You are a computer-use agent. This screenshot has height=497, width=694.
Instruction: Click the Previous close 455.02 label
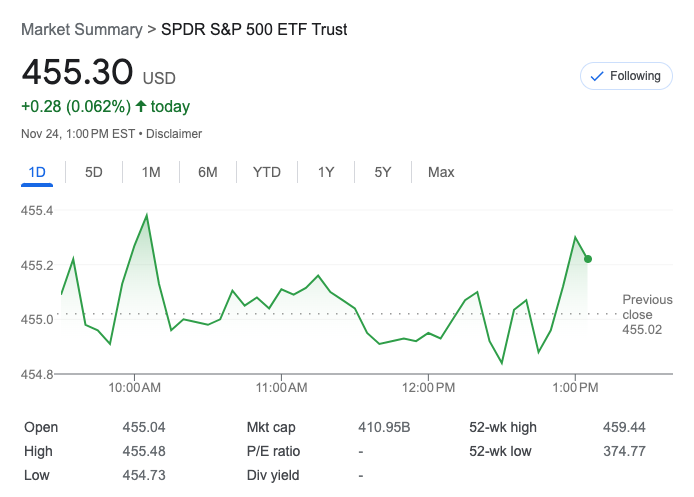[x=647, y=315]
